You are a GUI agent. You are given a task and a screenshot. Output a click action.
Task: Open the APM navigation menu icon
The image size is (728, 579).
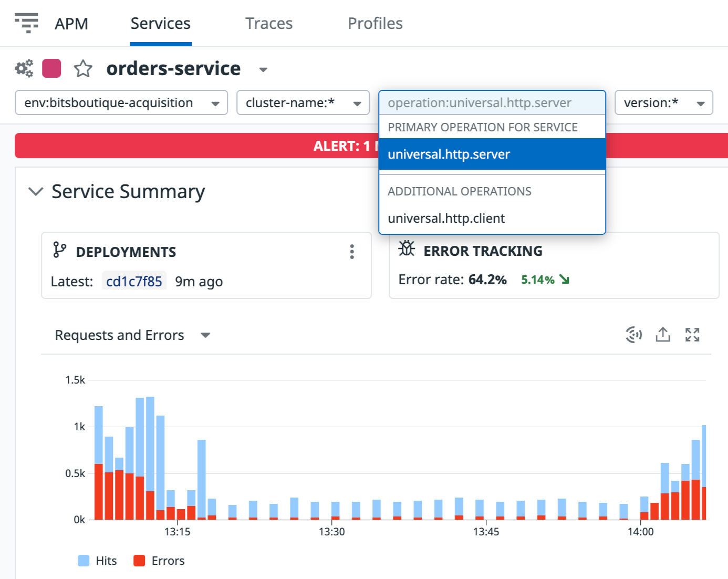26,23
